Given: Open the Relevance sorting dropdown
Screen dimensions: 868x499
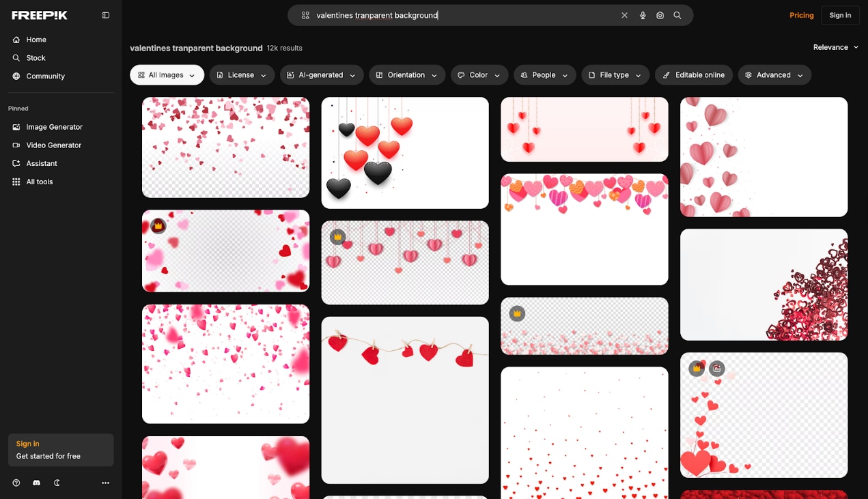Looking at the screenshot, I should click(x=835, y=47).
